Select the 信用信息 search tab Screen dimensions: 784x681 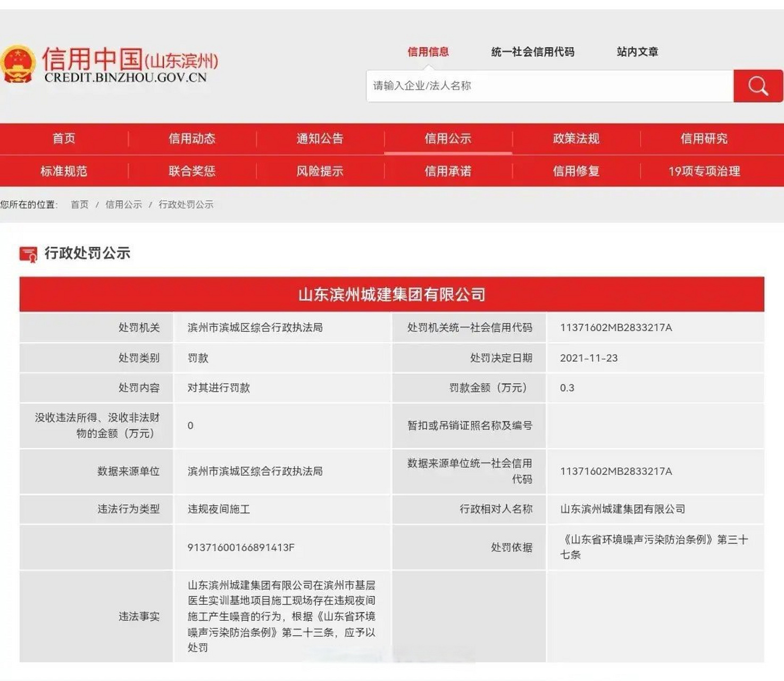tap(428, 52)
